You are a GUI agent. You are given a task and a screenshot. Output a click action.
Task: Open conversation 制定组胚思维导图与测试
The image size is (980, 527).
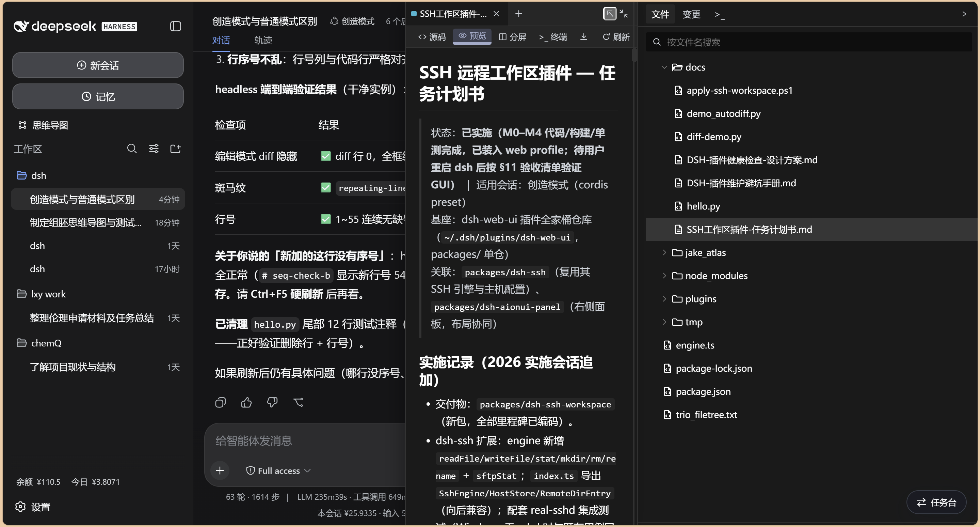click(98, 223)
